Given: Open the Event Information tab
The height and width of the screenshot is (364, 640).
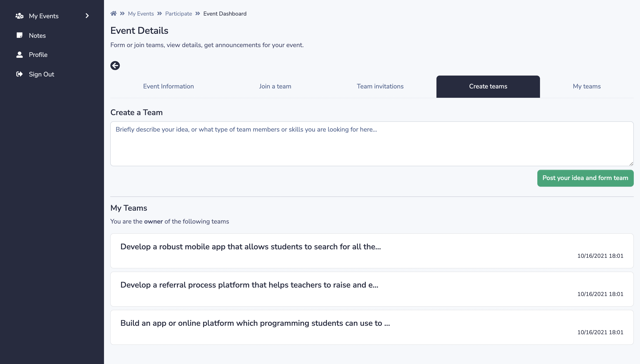Looking at the screenshot, I should [168, 86].
